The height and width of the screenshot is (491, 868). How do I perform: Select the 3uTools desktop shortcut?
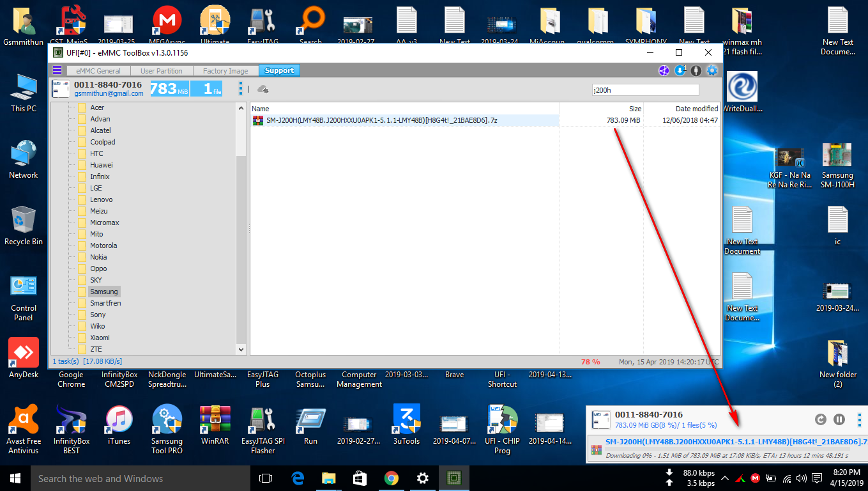tap(406, 425)
